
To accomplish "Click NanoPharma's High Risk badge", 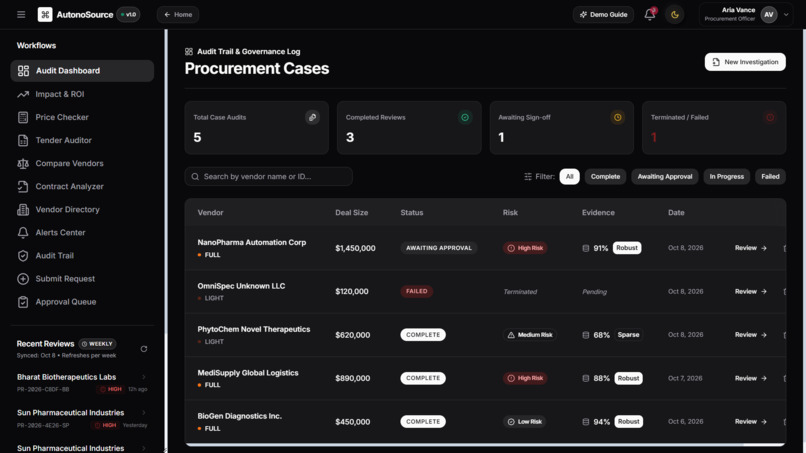I will click(525, 248).
